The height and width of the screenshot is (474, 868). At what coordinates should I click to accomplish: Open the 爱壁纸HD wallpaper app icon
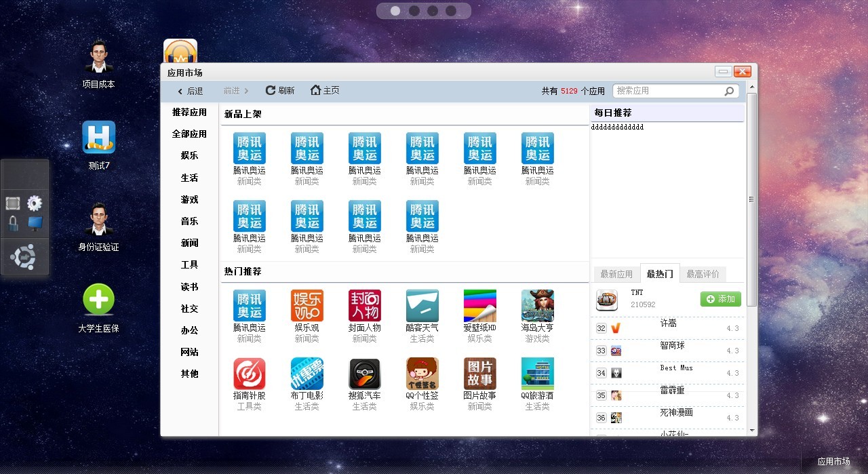pos(480,306)
